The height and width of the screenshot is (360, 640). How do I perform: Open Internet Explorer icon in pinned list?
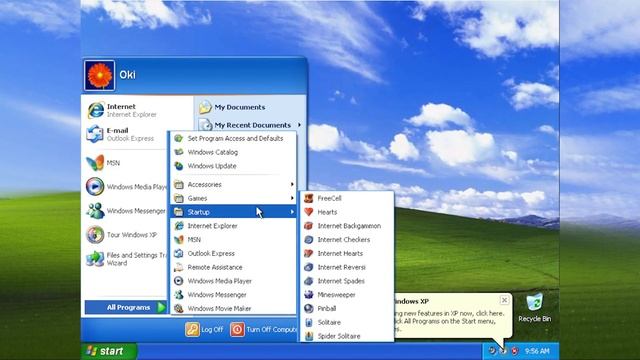(96, 110)
